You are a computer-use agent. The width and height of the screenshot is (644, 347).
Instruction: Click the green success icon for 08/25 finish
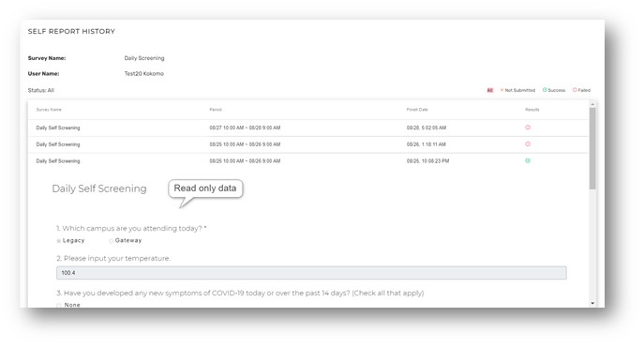pos(528,160)
